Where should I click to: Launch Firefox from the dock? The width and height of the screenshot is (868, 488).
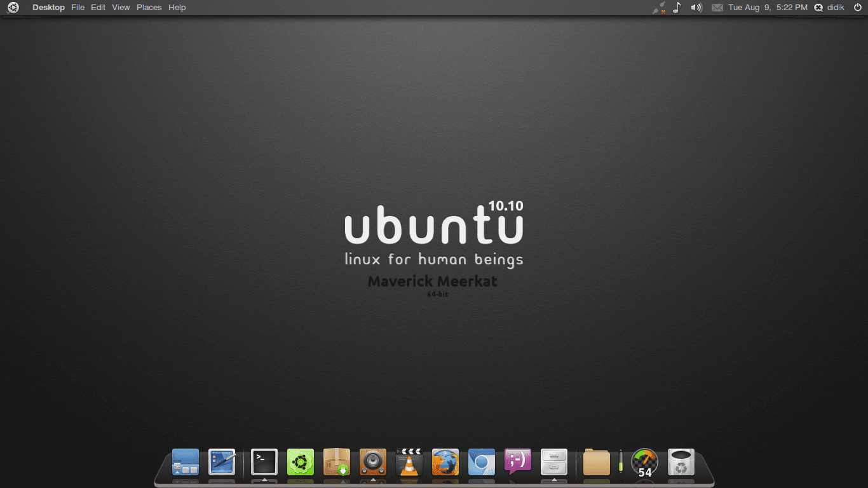point(445,463)
